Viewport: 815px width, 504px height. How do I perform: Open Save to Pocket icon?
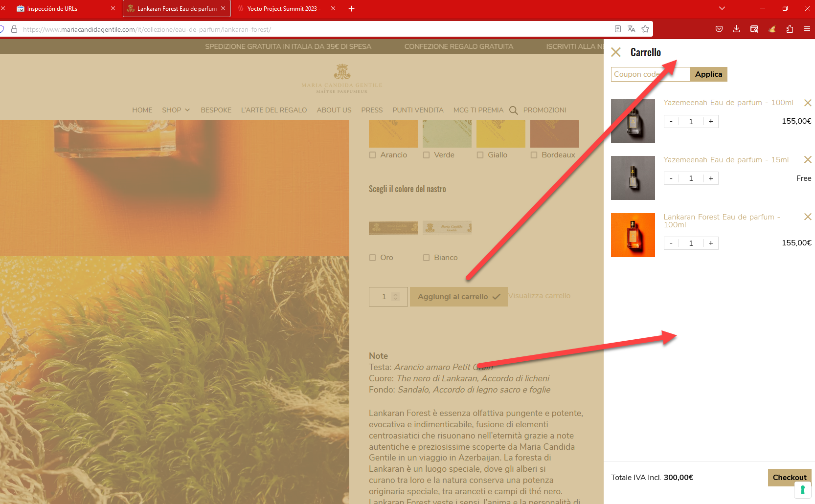(719, 29)
